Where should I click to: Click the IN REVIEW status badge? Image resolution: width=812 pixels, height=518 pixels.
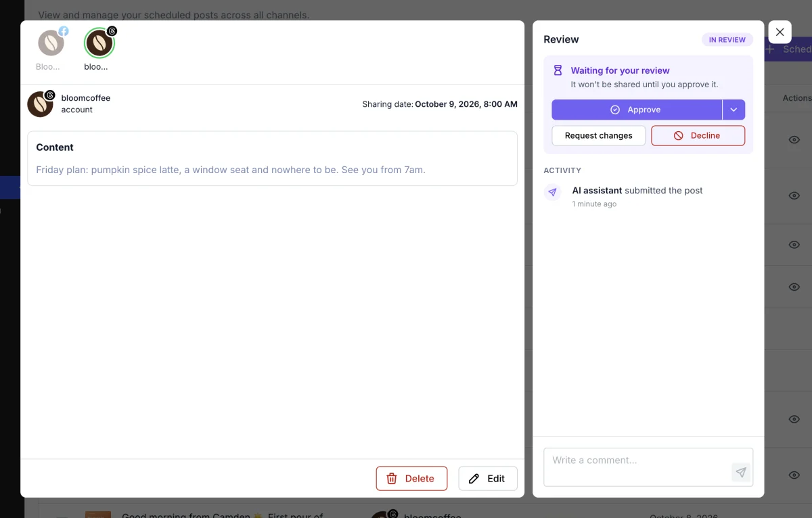727,40
